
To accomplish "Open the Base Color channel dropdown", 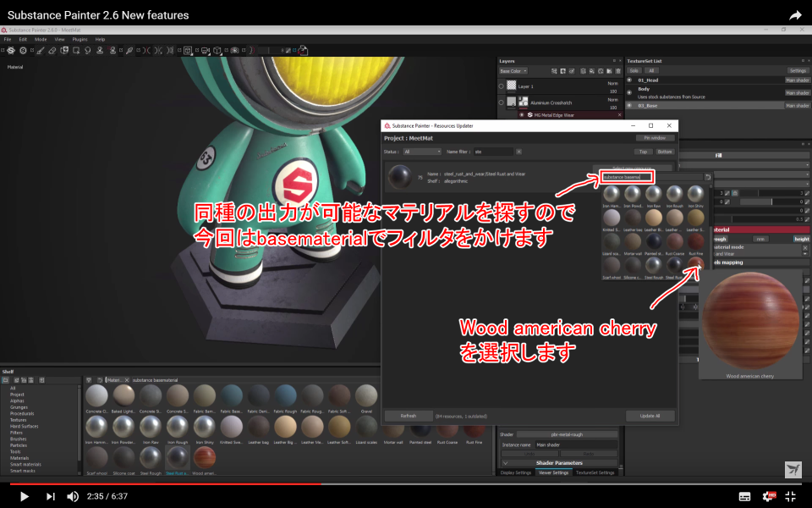I will pyautogui.click(x=513, y=71).
